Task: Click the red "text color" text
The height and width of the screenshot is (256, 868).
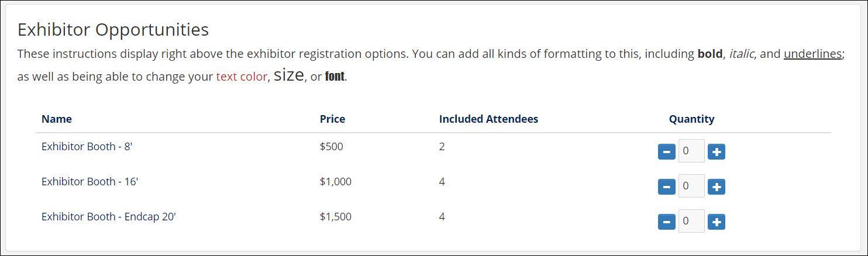Action: point(241,77)
